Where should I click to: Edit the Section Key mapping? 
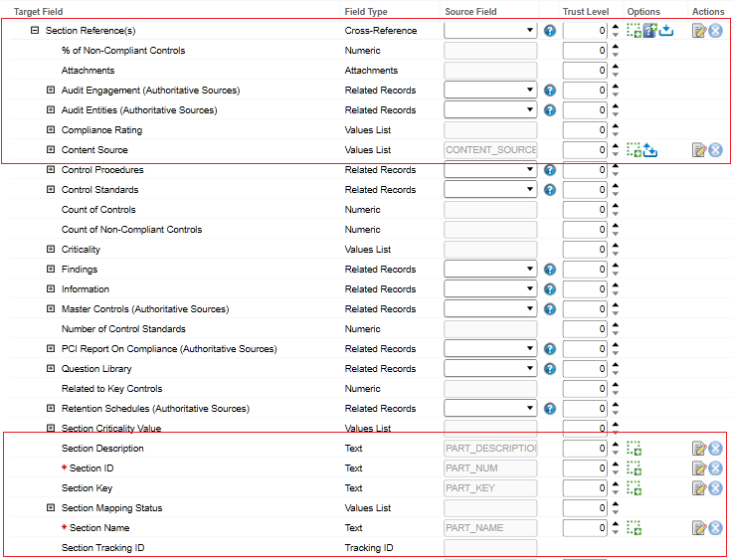[699, 488]
